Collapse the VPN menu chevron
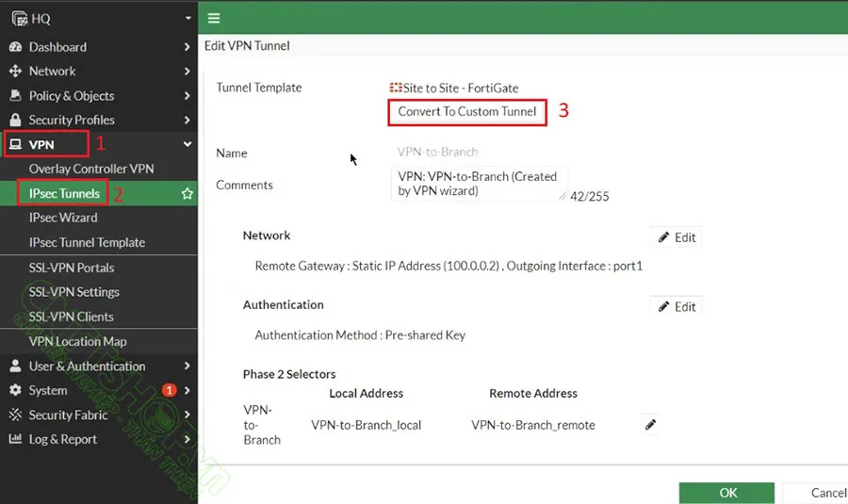The width and height of the screenshot is (848, 504). coord(188,144)
